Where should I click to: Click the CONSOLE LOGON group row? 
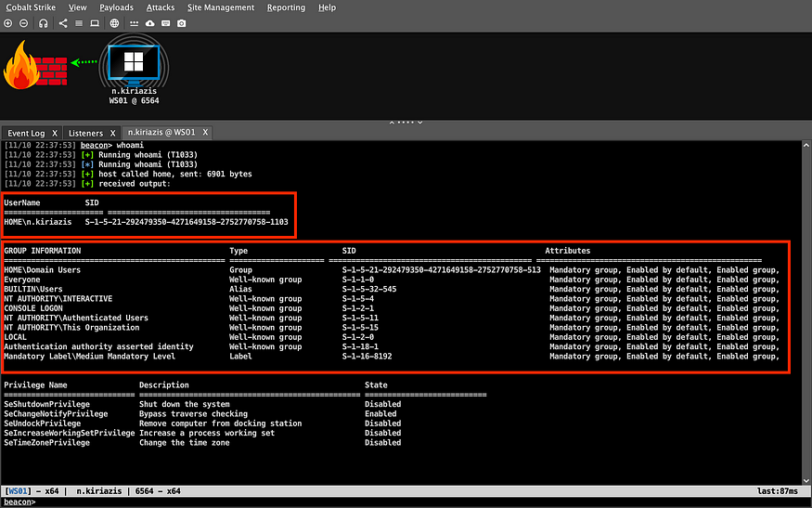click(x=392, y=308)
